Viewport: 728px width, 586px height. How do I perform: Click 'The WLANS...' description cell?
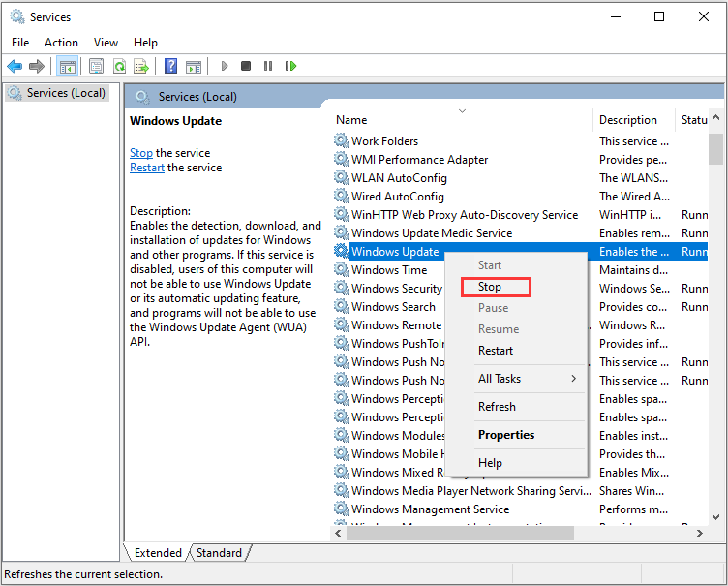coord(633,178)
